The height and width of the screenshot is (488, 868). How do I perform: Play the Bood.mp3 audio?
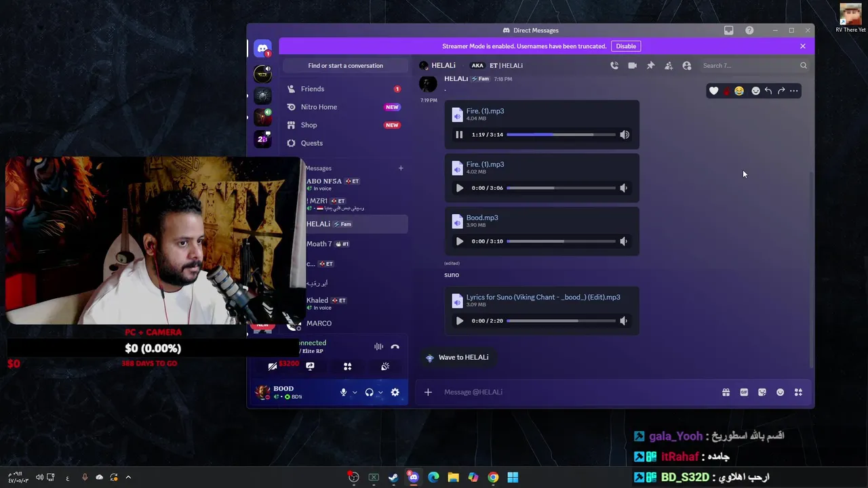coord(459,241)
